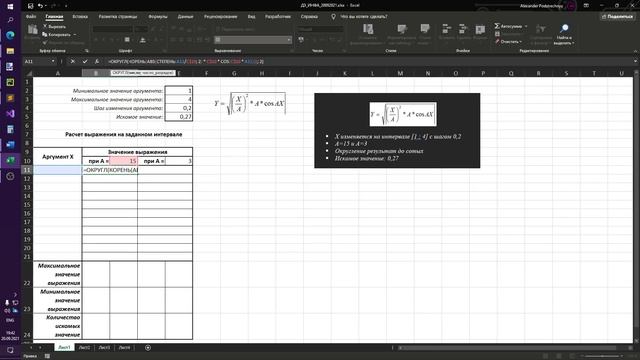Expand the Копировать dropdown arrow

(74, 35)
